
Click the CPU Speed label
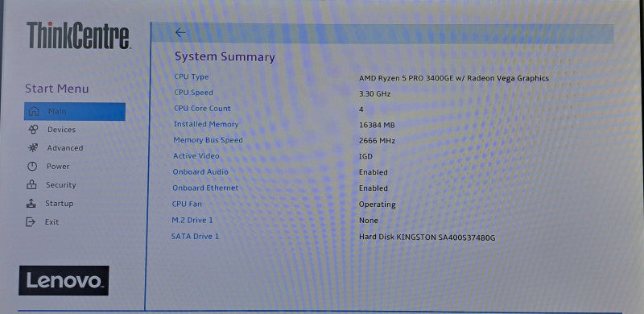pos(193,93)
